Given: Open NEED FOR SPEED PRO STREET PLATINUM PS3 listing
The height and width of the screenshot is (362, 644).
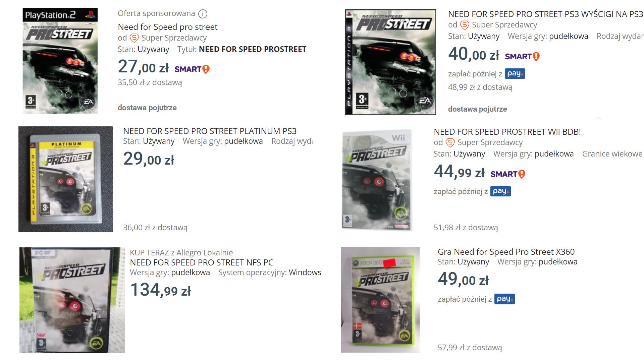Looking at the screenshot, I should 210,131.
